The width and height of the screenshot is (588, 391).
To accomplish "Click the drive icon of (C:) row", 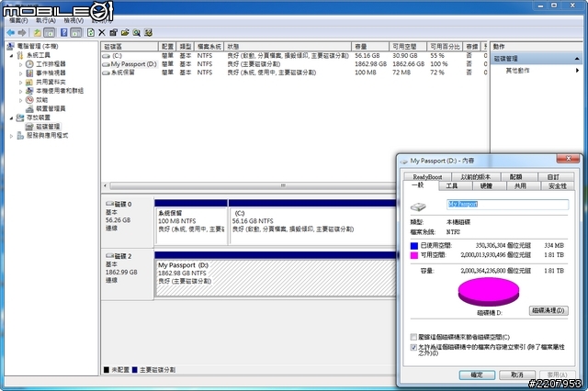I will pos(107,56).
